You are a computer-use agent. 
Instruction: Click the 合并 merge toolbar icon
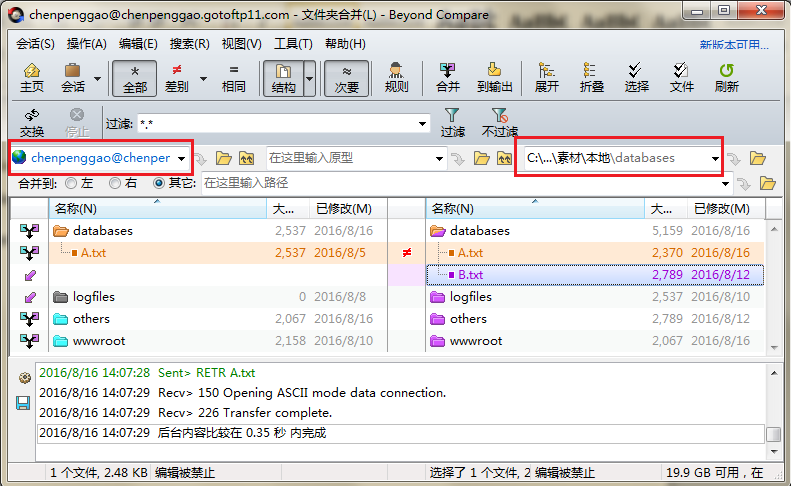pyautogui.click(x=447, y=78)
